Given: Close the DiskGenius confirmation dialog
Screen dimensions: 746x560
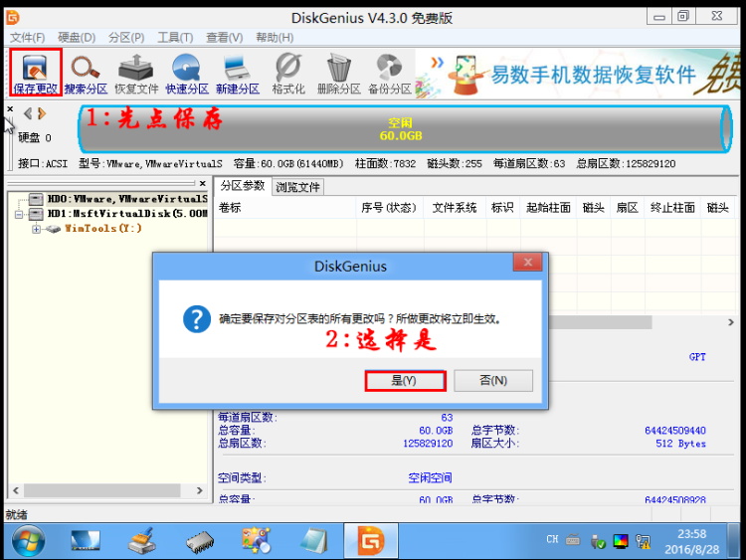Looking at the screenshot, I should (527, 263).
